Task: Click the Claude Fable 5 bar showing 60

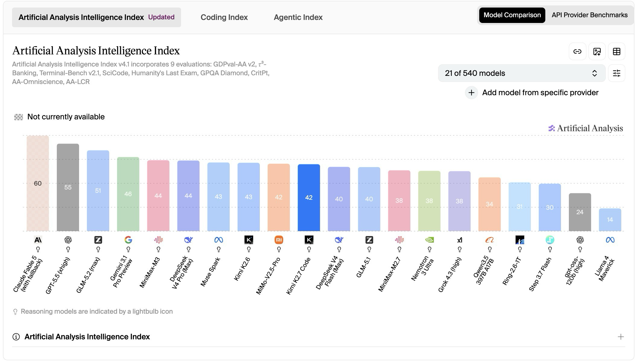Action: [38, 183]
